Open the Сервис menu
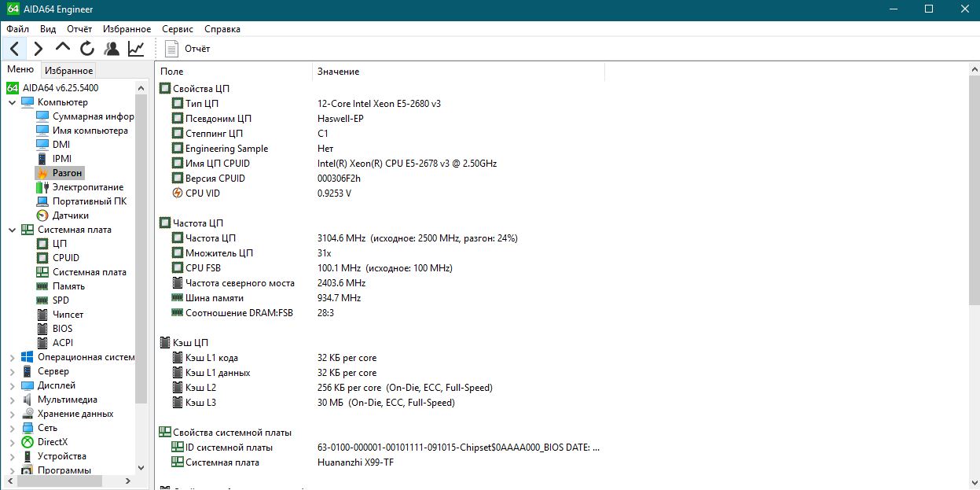Image resolution: width=980 pixels, height=490 pixels. pos(178,29)
